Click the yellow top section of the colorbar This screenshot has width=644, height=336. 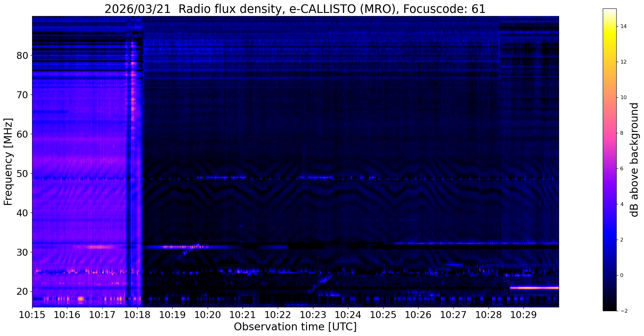tap(609, 35)
